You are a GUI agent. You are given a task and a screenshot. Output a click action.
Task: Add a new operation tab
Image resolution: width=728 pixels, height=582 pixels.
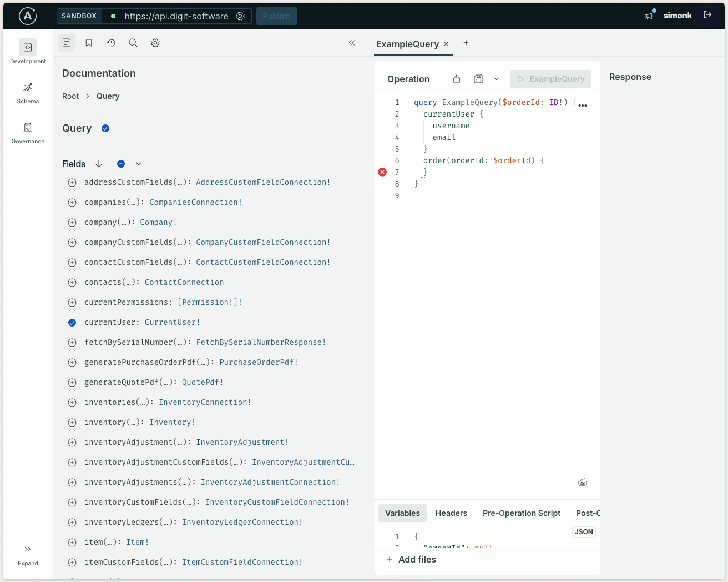point(466,43)
